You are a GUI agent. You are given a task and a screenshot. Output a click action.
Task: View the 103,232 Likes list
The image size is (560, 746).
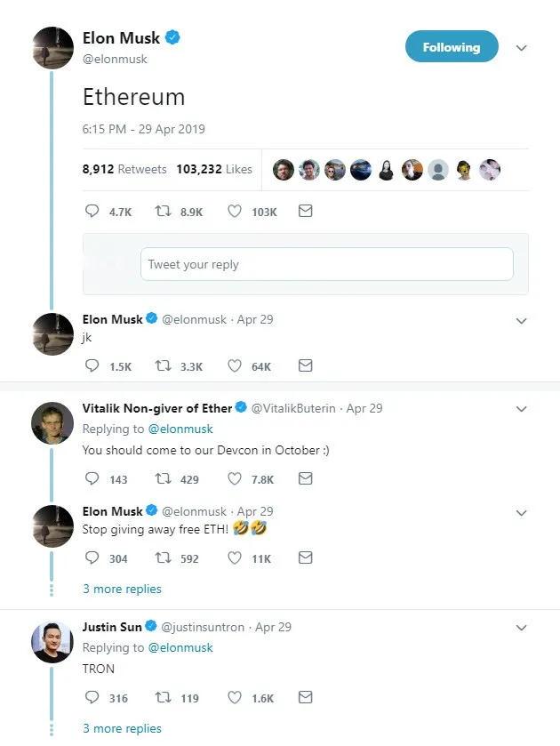(213, 169)
